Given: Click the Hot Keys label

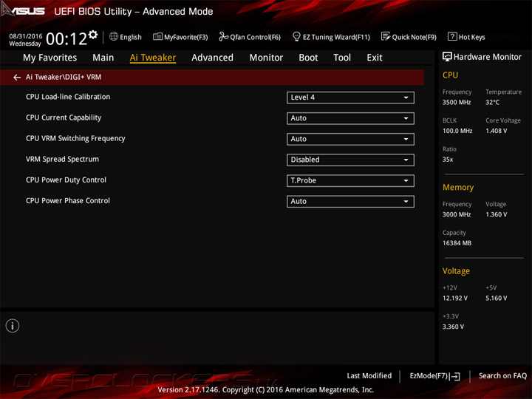Looking at the screenshot, I should pyautogui.click(x=472, y=37).
